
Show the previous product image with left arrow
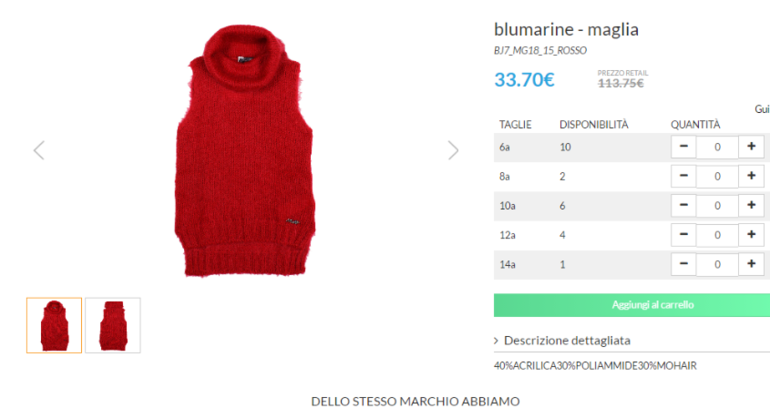coord(39,150)
